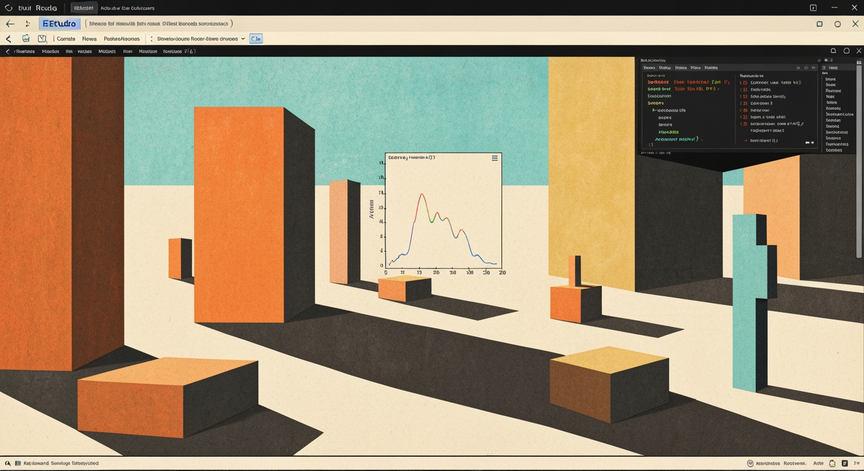Viewport: 864px width, 471px height.
Task: Click the Actv label in the status bar
Action: (x=818, y=464)
